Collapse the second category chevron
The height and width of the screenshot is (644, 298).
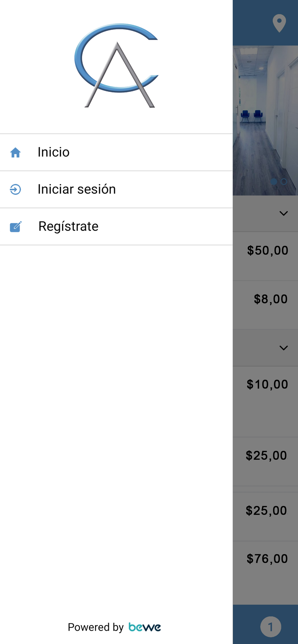[x=283, y=348]
